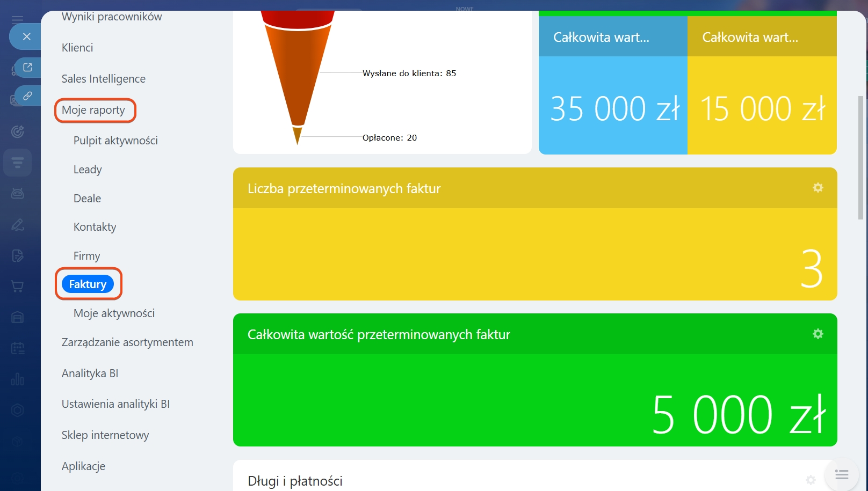Open gear on Całkowita wartość przeterminowanych faktur
Image resolution: width=868 pixels, height=491 pixels.
(x=818, y=334)
